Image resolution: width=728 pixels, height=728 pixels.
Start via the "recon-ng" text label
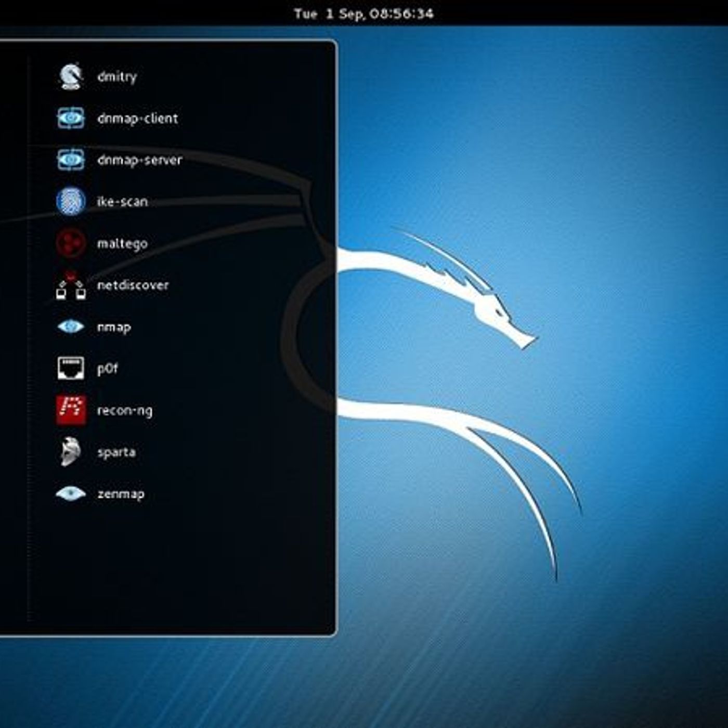coord(125,410)
